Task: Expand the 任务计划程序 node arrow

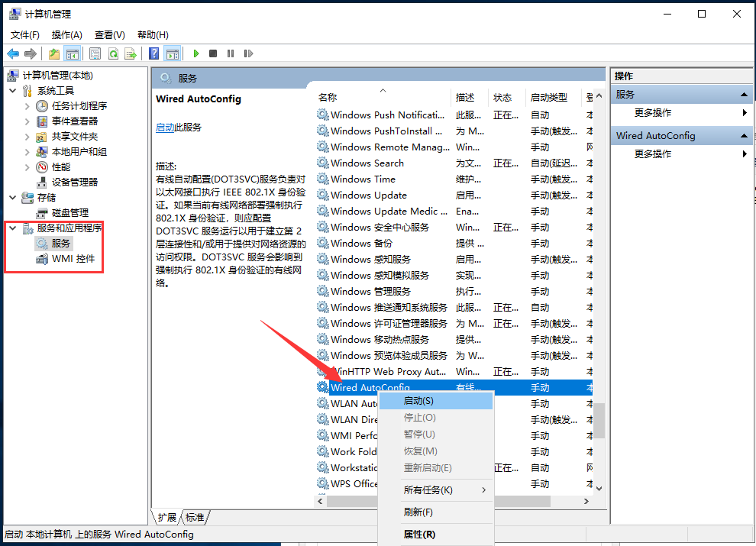Action: pyautogui.click(x=27, y=106)
